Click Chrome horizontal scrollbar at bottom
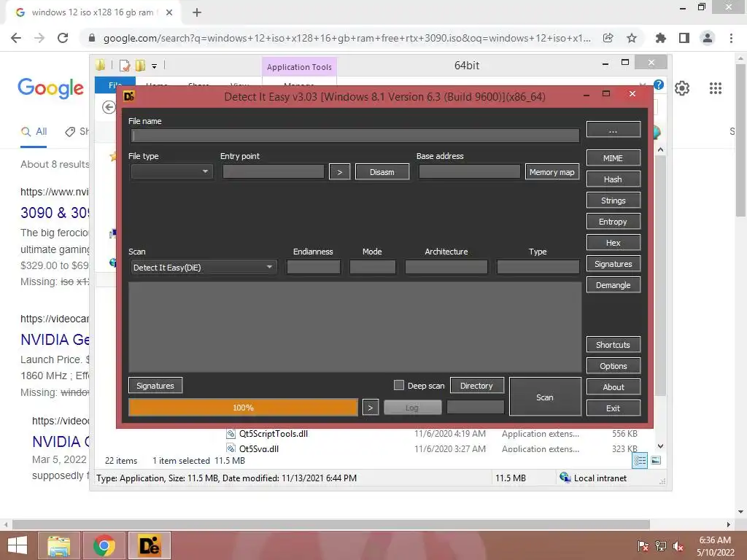Viewport: 747px width, 560px height. [x=331, y=524]
